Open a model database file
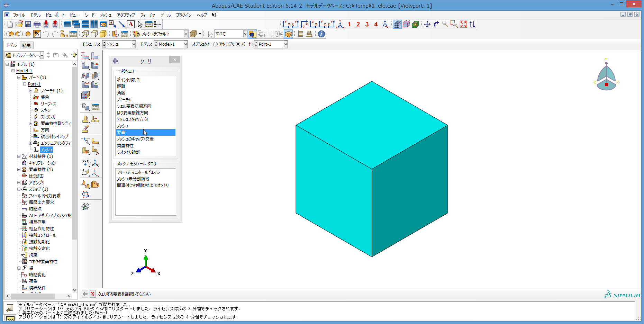The image size is (644, 324). [x=19, y=24]
